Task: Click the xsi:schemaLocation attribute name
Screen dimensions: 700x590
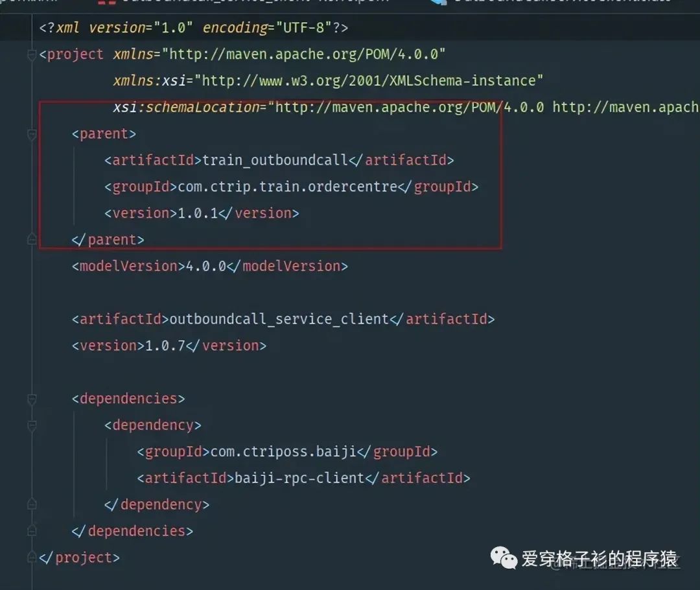Action: [x=186, y=107]
